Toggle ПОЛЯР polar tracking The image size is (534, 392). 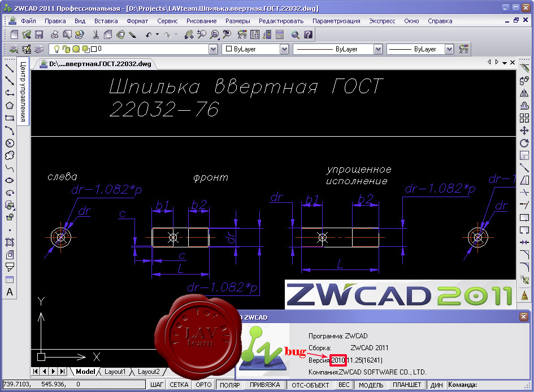tap(229, 385)
